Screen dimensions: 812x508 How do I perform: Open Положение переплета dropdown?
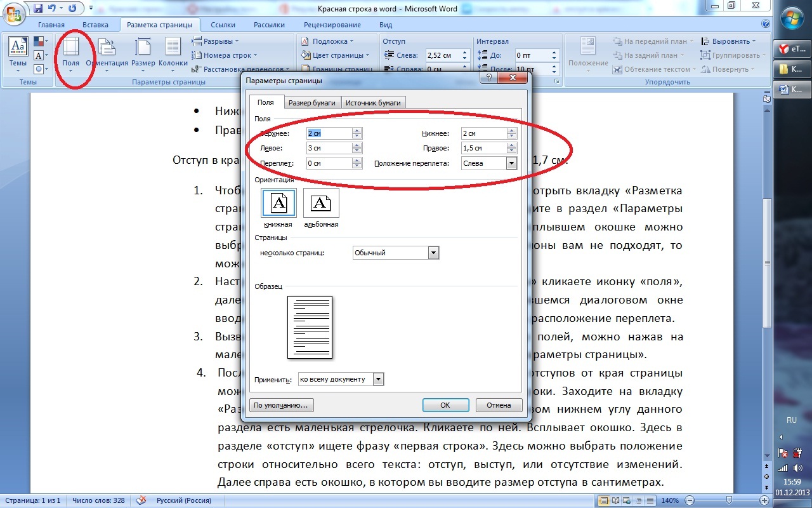(x=489, y=163)
